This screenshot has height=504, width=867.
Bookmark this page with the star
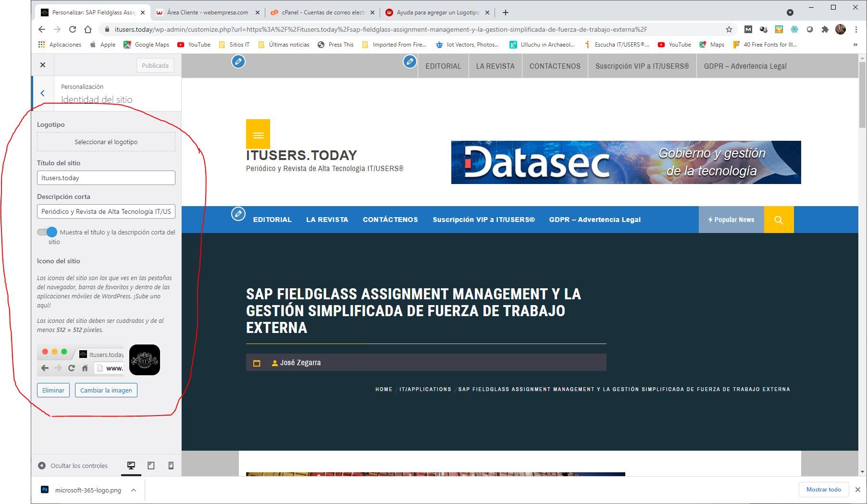pyautogui.click(x=729, y=29)
